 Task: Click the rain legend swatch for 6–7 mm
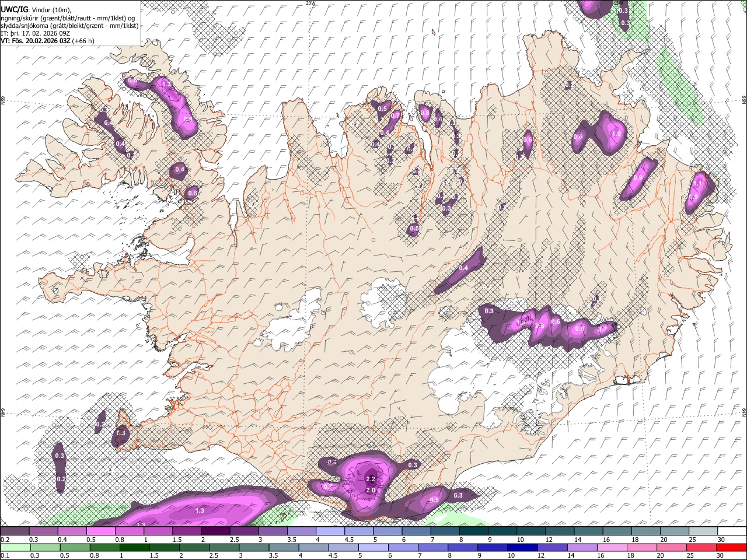(x=403, y=548)
